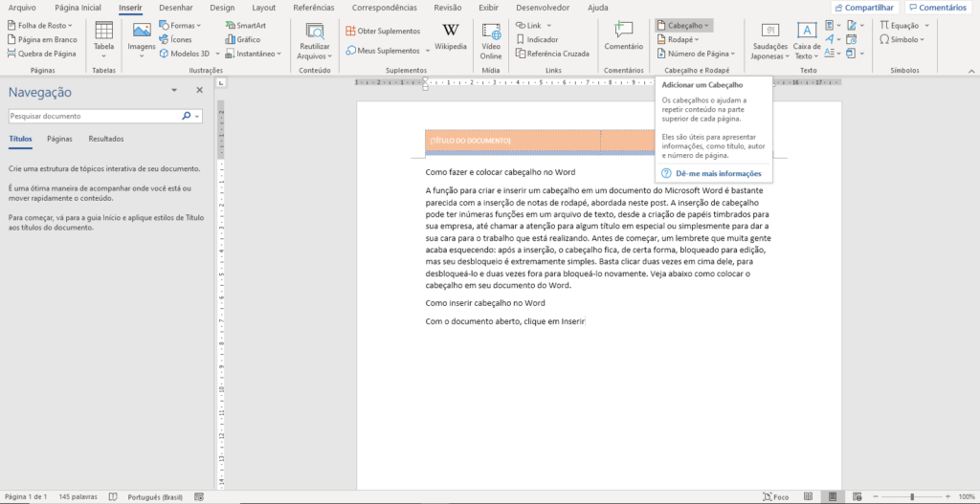Click the 145 palavras word count
The image size is (980, 504).
tap(78, 497)
